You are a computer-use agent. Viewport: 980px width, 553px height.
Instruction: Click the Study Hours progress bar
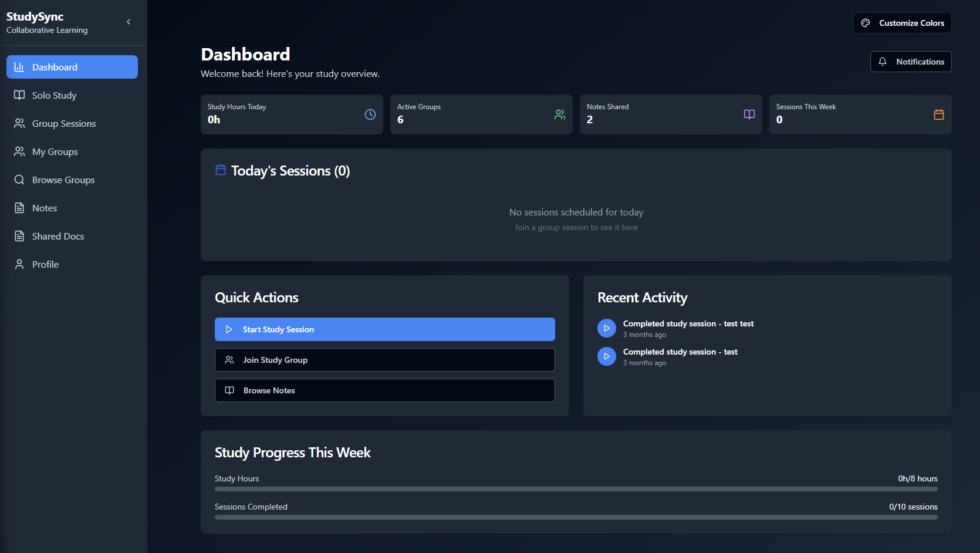coord(576,488)
